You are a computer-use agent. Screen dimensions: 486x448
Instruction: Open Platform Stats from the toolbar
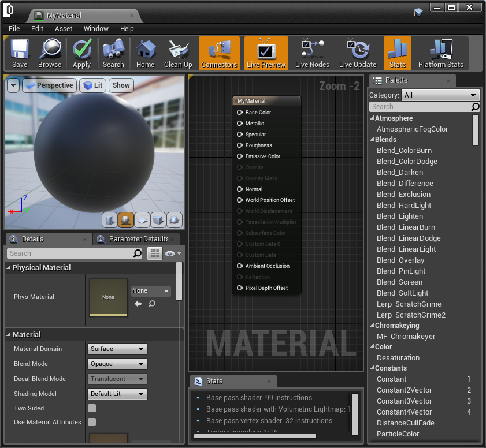441,53
